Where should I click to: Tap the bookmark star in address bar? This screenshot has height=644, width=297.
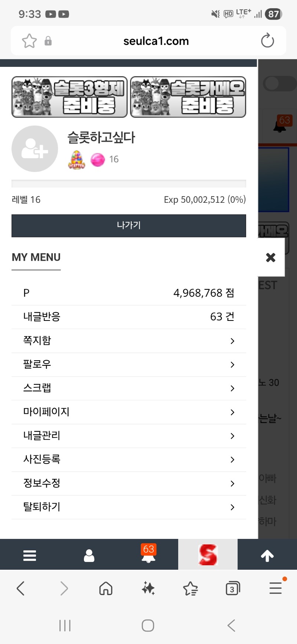pyautogui.click(x=29, y=41)
